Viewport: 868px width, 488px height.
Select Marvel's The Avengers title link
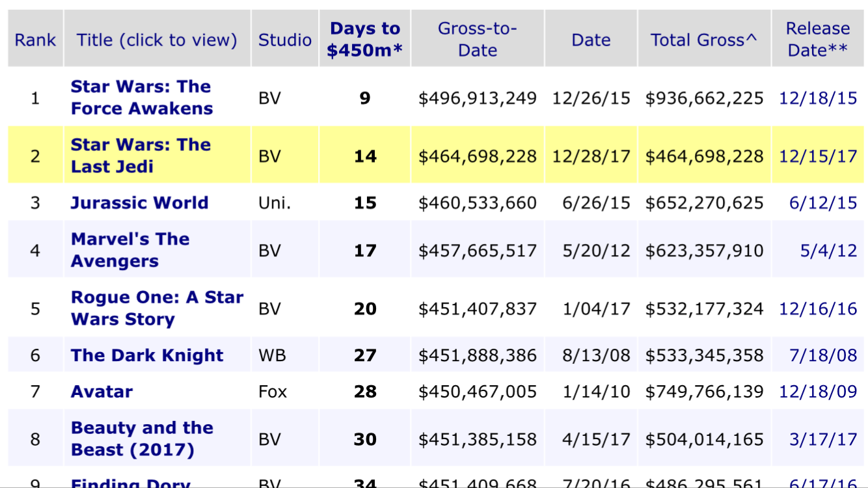[x=130, y=250]
